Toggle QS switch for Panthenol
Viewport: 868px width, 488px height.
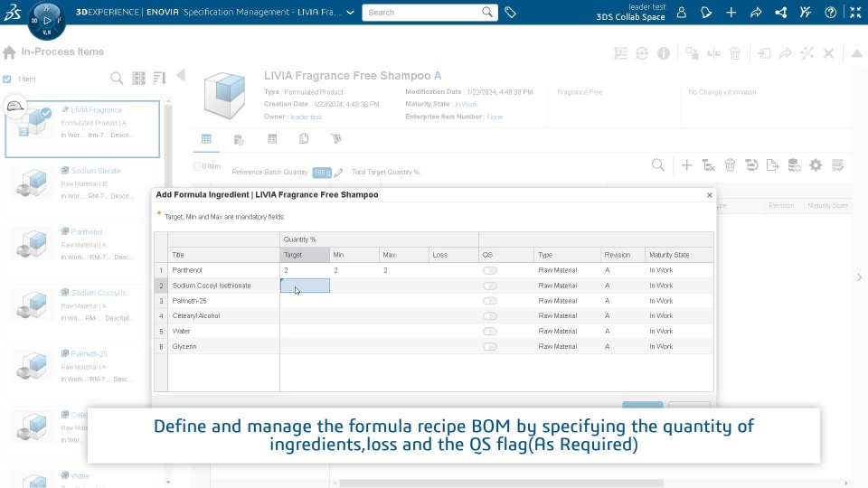[490, 270]
